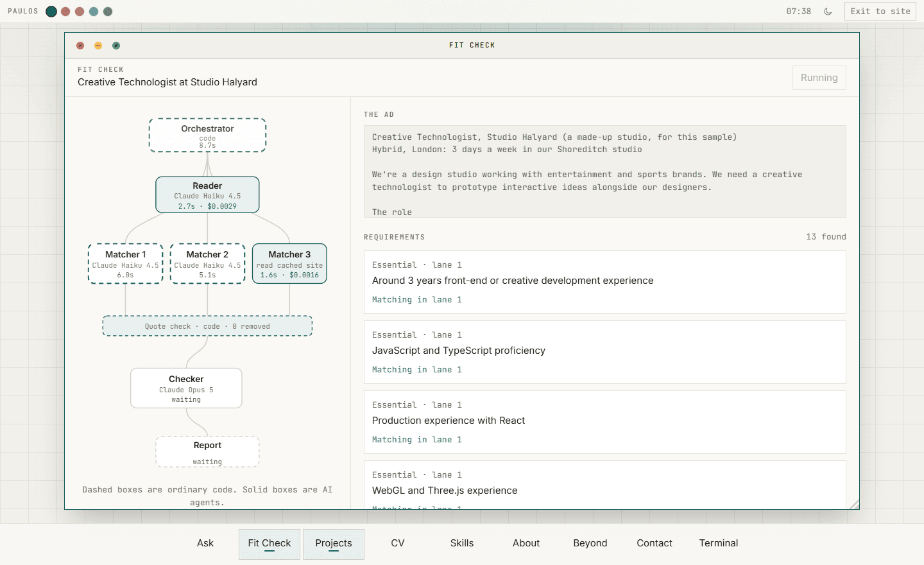
Task: Maximize the Fit Check window with the green dot
Action: click(116, 46)
